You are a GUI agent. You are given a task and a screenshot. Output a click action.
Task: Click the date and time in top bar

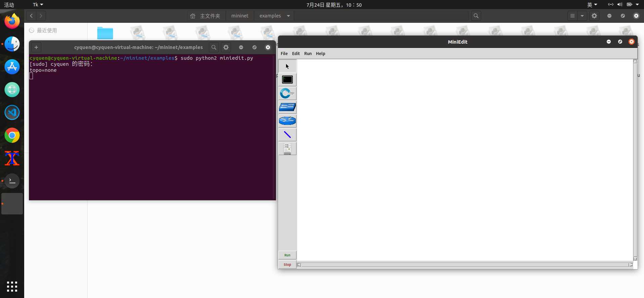(334, 5)
